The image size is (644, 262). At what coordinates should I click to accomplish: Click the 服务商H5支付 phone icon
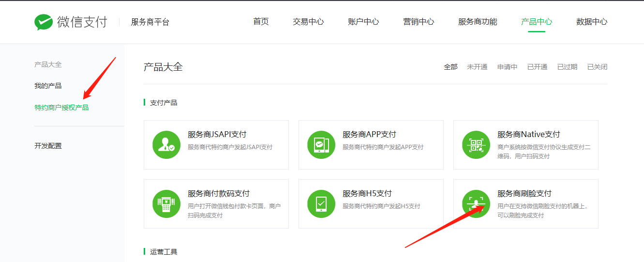tap(321, 204)
